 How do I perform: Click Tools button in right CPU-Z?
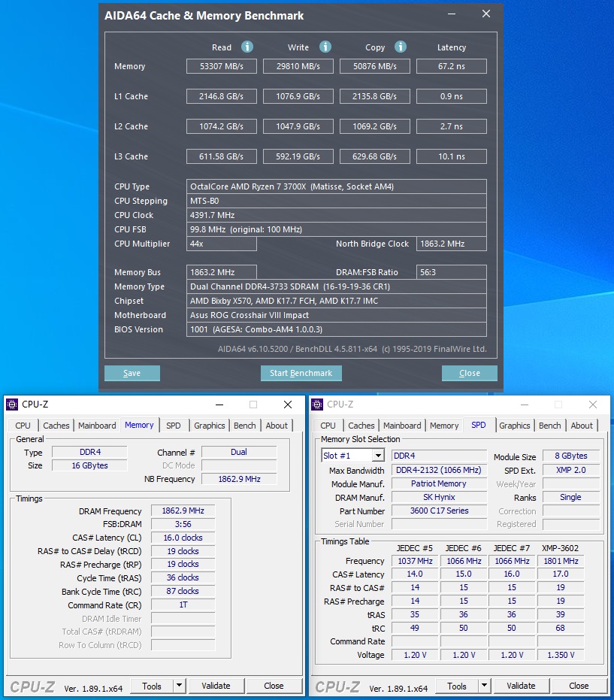coord(457,686)
